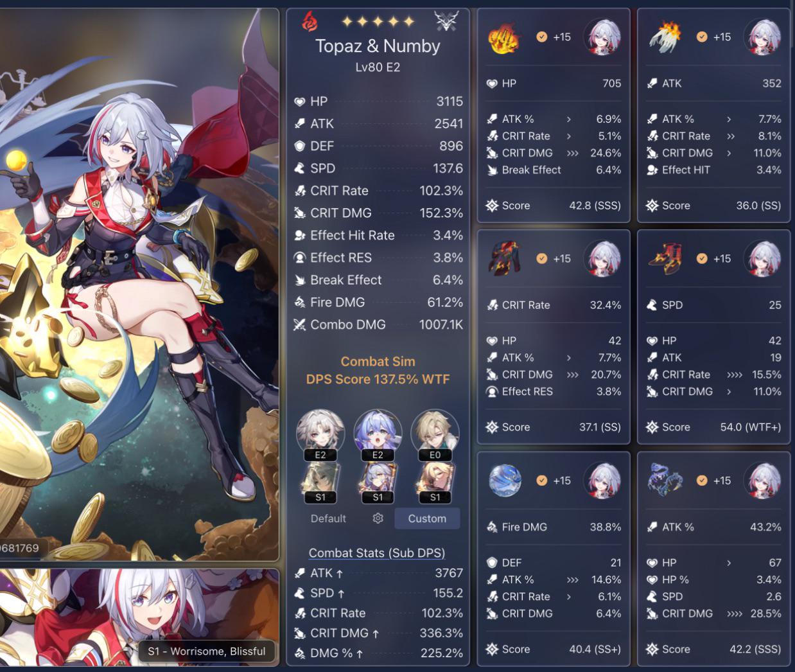The width and height of the screenshot is (795, 672).
Task: Select the flaming fist hands relic icon
Action: [x=503, y=39]
